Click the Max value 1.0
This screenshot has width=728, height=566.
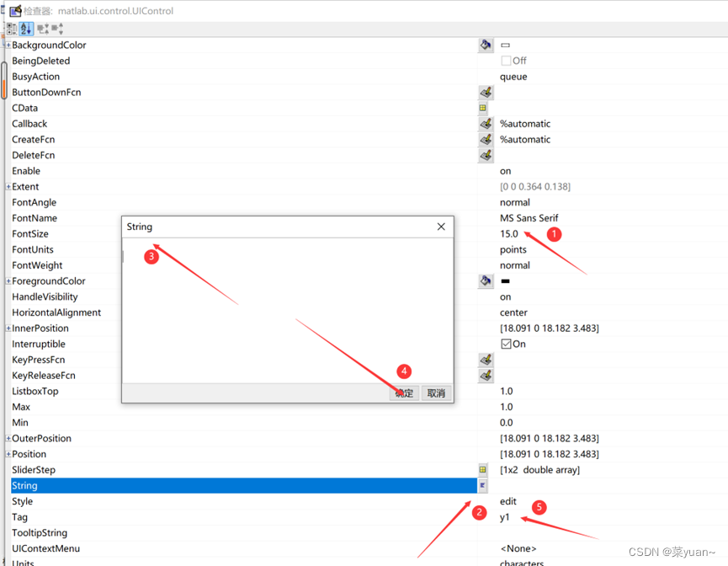(507, 407)
